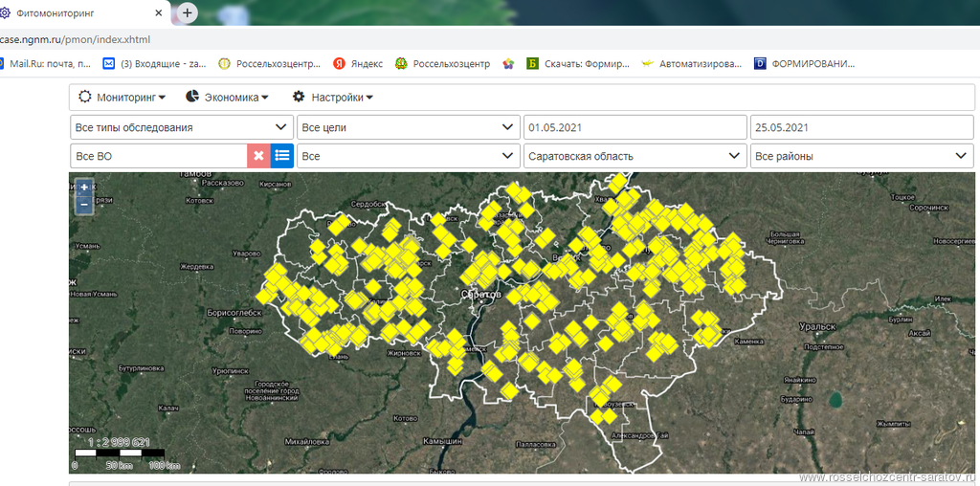Click the Урюпинск label on map
The height and width of the screenshot is (486, 980).
pyautogui.click(x=232, y=370)
